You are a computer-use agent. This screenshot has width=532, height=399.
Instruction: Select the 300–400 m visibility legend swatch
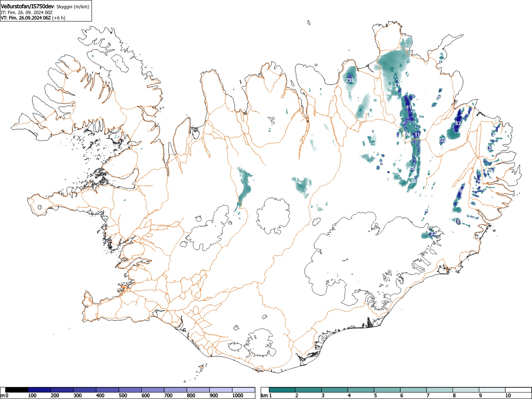pyautogui.click(x=85, y=390)
